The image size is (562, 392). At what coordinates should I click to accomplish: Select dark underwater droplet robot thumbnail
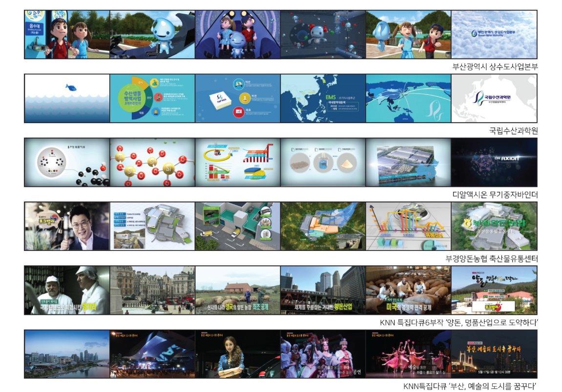pyautogui.click(x=323, y=34)
